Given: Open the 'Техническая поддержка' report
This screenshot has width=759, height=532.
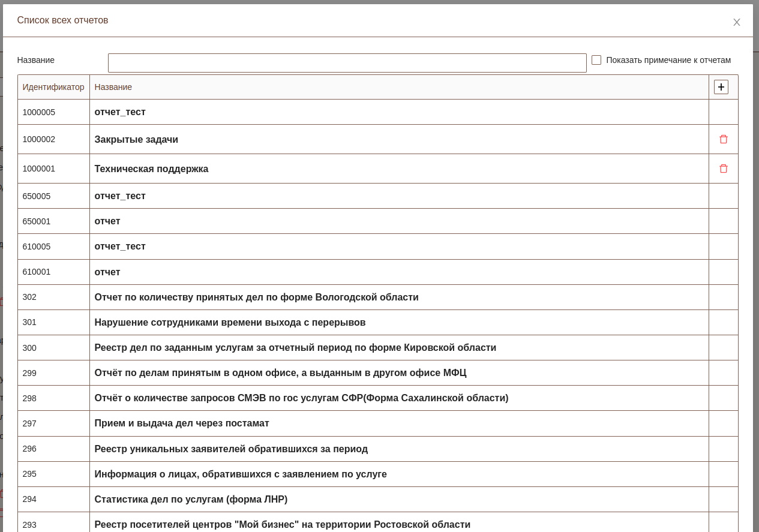Looking at the screenshot, I should 151,169.
